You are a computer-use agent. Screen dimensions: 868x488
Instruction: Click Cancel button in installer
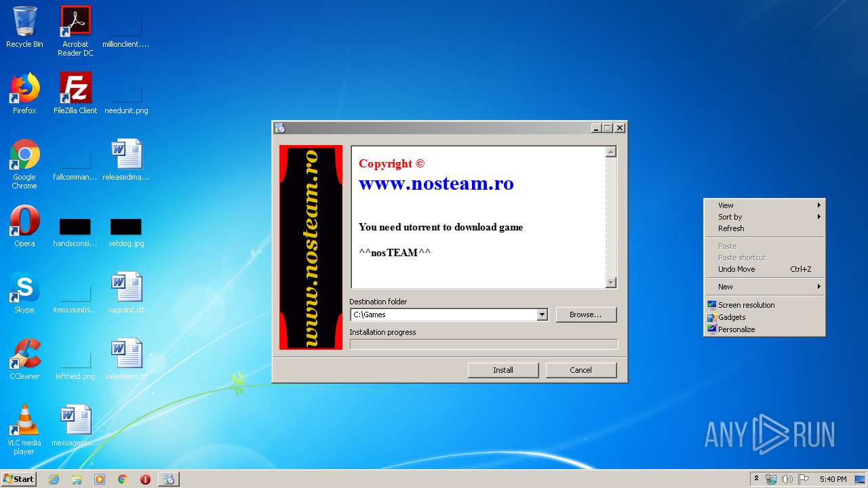pos(580,370)
